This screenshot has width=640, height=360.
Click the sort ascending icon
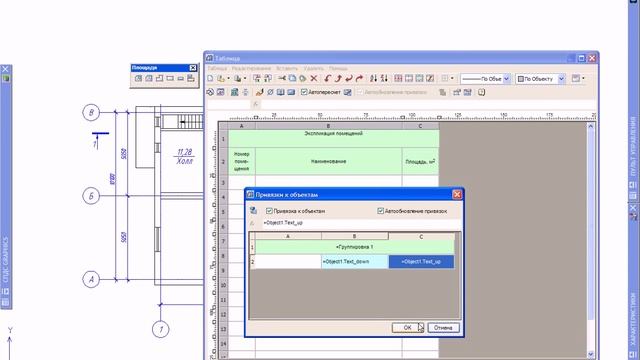pyautogui.click(x=373, y=78)
